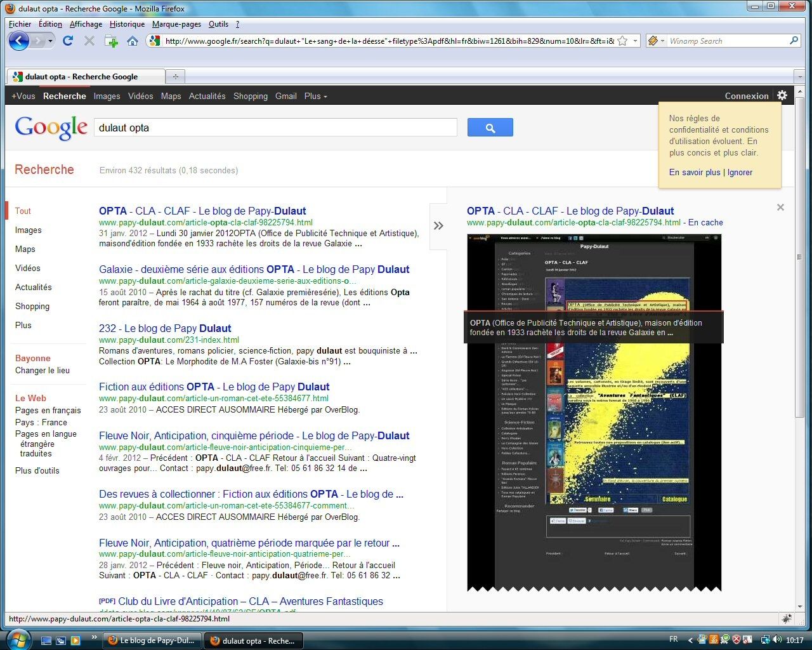The image size is (812, 650).
Task: Switch to 'Le blog de Papy-Dul...' taskbar window
Action: 152,640
